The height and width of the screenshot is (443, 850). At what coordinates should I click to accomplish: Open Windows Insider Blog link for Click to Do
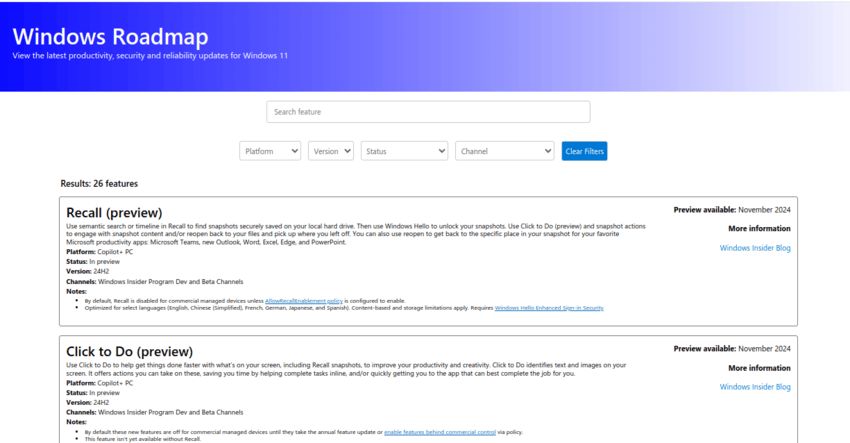[755, 387]
